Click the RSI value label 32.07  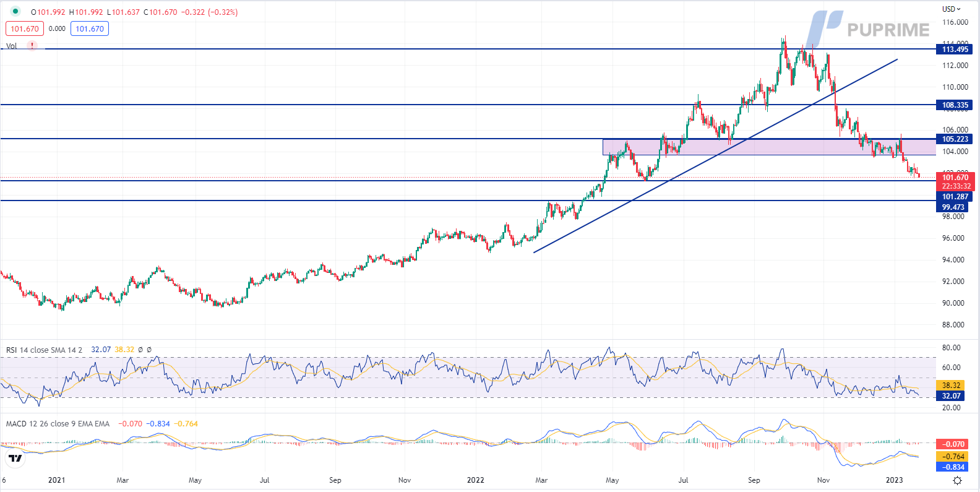(x=951, y=396)
